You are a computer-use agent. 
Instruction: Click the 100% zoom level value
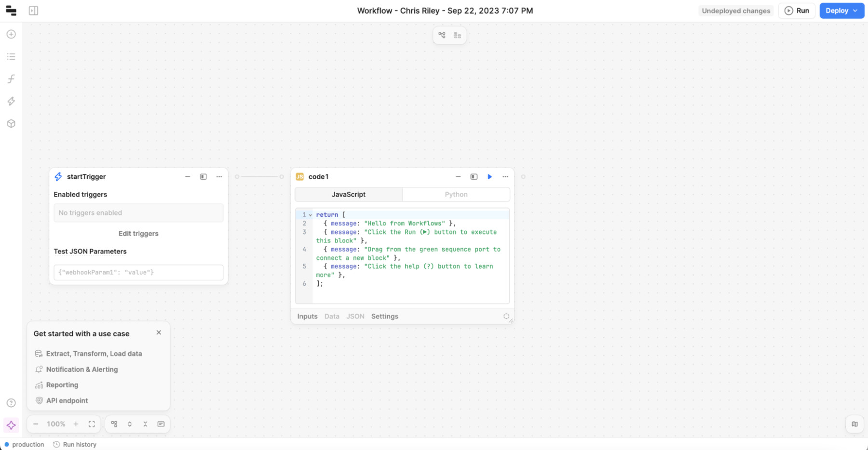(56, 424)
